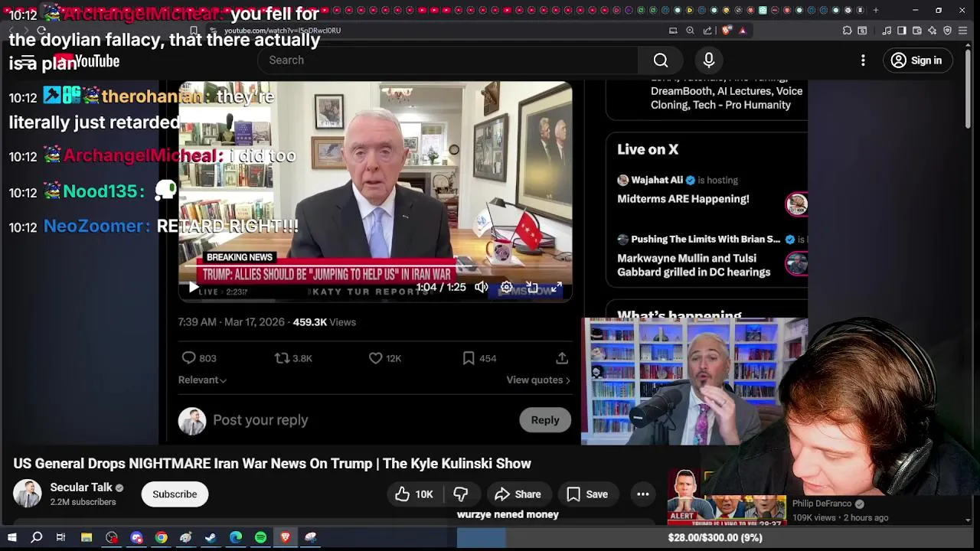The height and width of the screenshot is (551, 980).
Task: Open Brave Wallet icon
Action: pyautogui.click(x=916, y=31)
